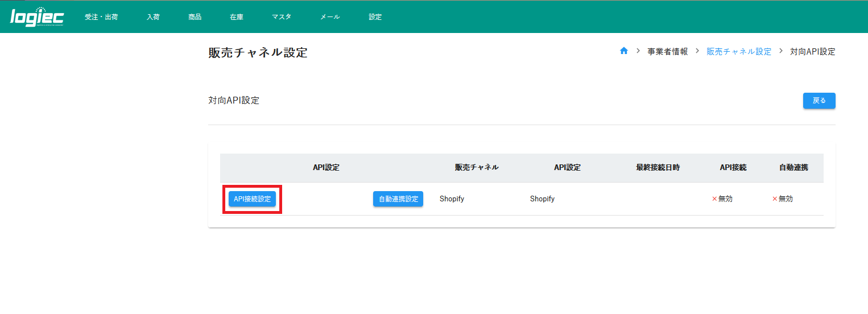Expand the マスタ navigation menu
868x314 pixels.
[x=282, y=17]
